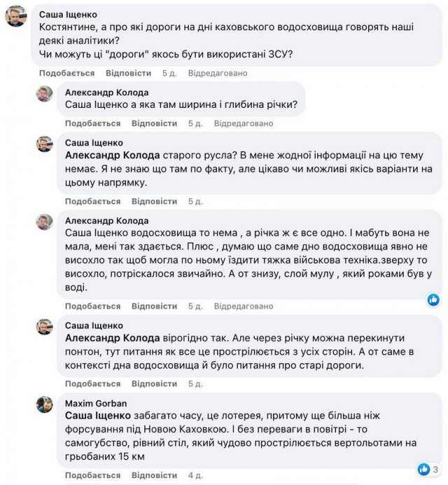The height and width of the screenshot is (485, 448).
Task: Click the like reaction icon on Колода's mud comment
Action: click(433, 299)
